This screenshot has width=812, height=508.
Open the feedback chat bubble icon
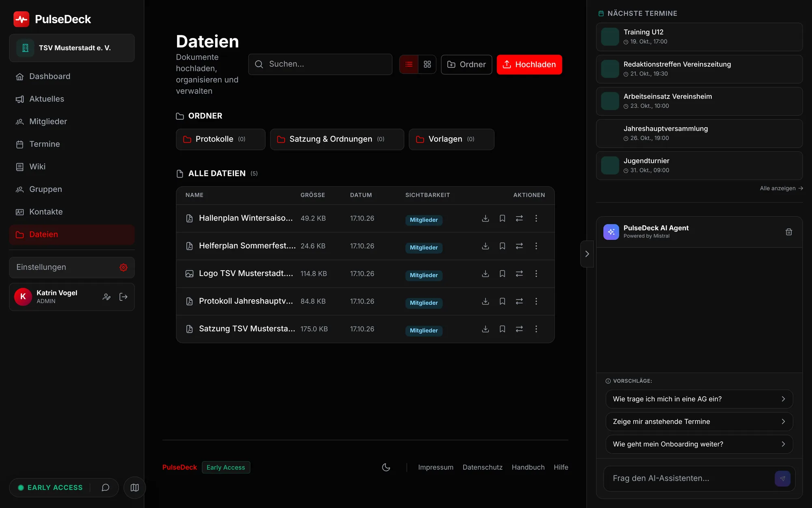coord(106,487)
